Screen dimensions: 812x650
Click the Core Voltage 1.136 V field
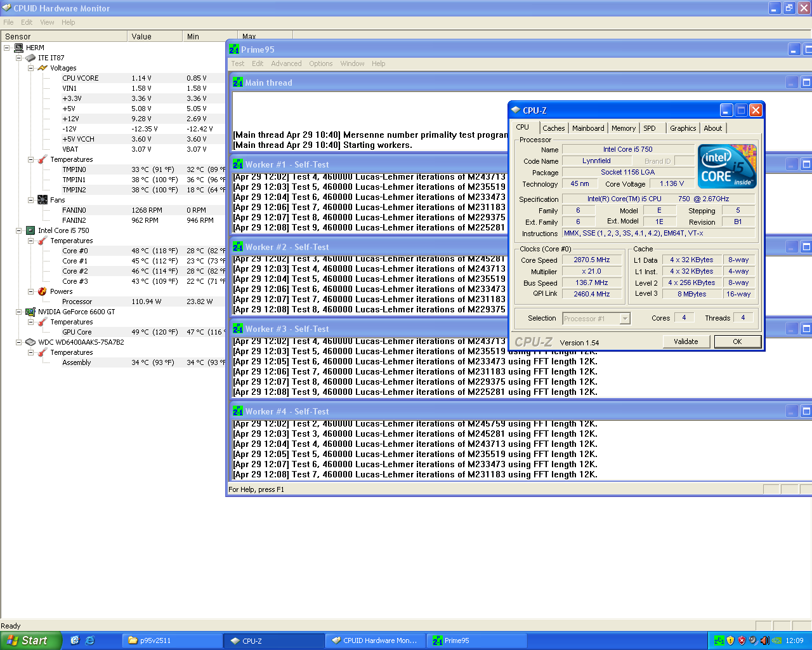coord(672,184)
